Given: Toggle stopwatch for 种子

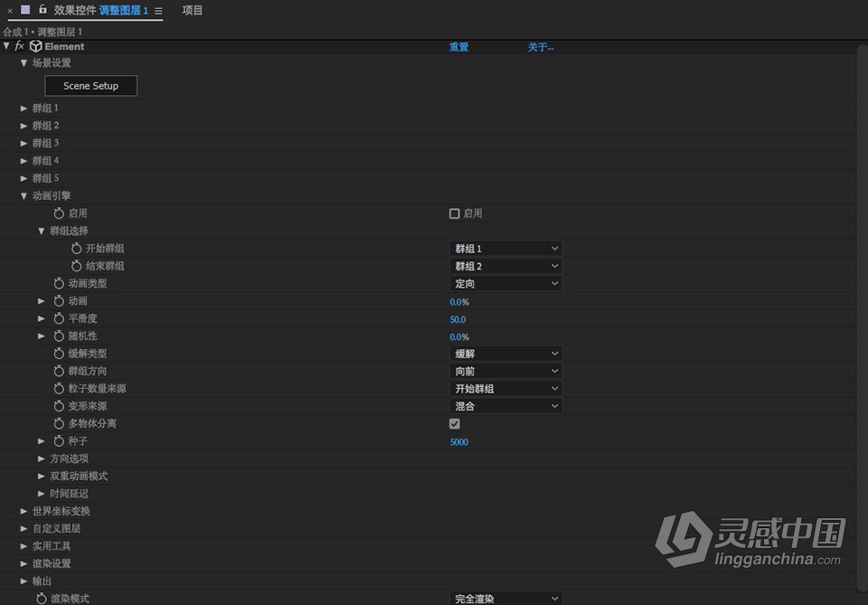Looking at the screenshot, I should (x=60, y=441).
